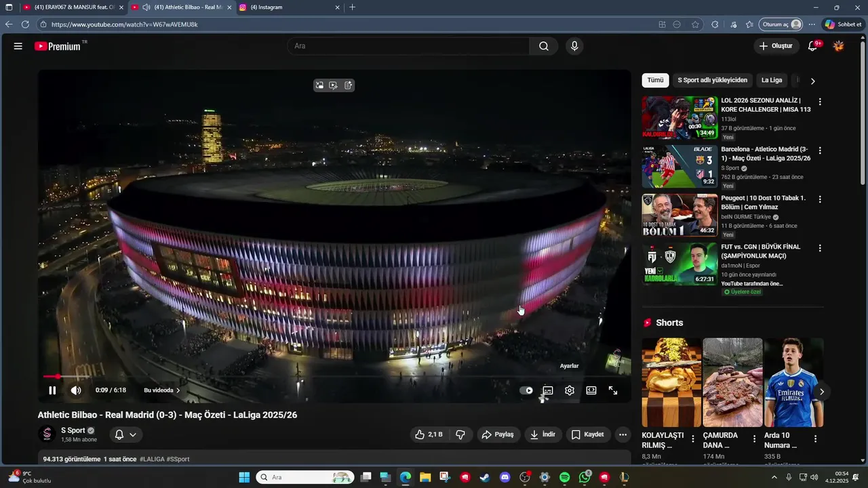The image size is (868, 488).
Task: Click the Edge address bar URL
Action: pyautogui.click(x=125, y=24)
